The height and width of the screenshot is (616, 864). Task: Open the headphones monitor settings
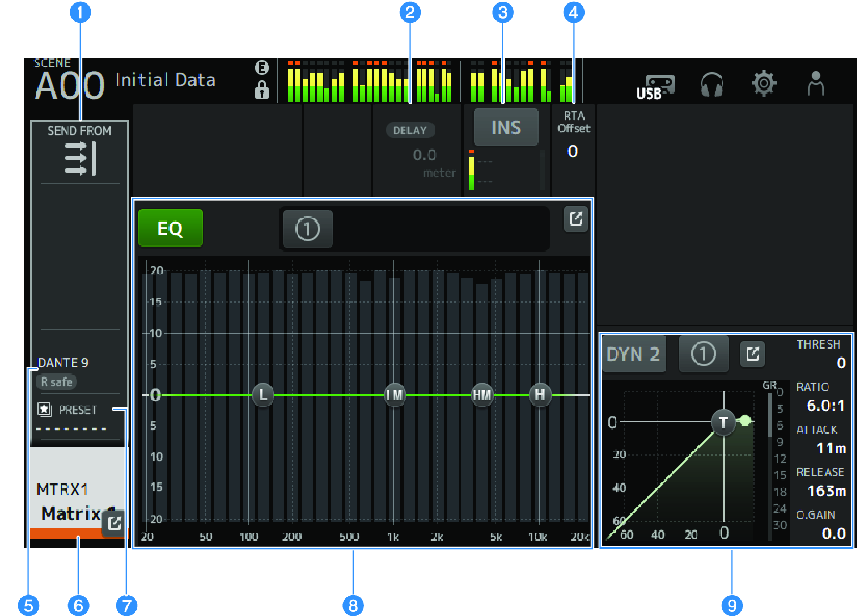pos(711,84)
